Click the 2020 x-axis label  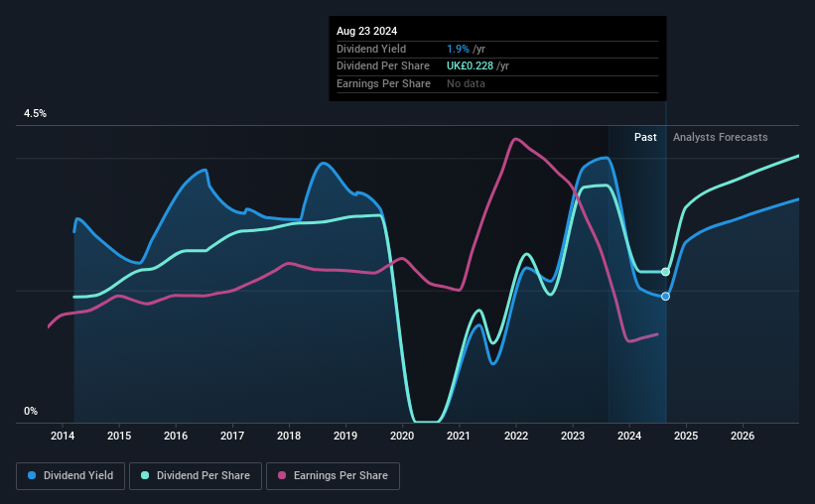(402, 436)
